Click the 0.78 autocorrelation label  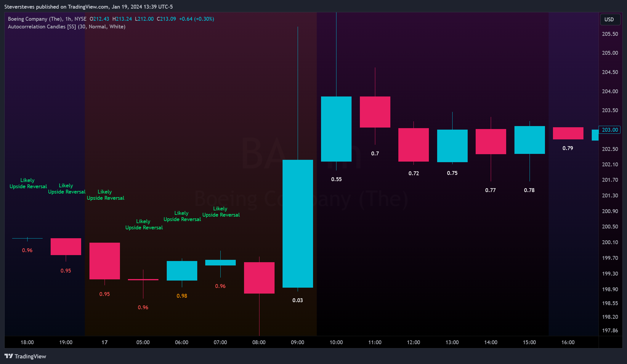tap(529, 190)
